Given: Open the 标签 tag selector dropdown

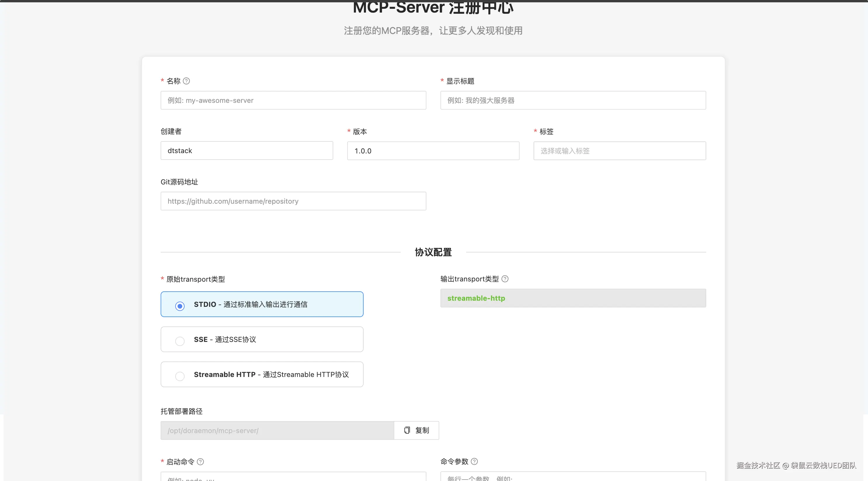Looking at the screenshot, I should [619, 151].
